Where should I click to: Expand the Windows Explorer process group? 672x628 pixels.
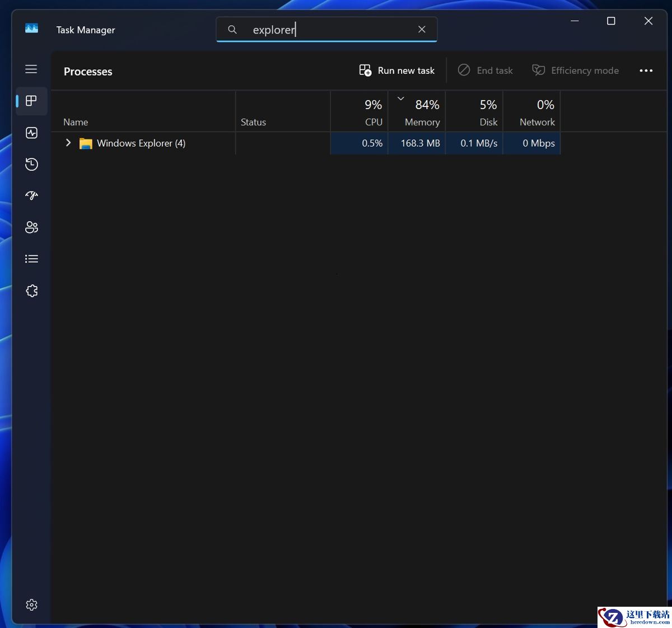pyautogui.click(x=68, y=143)
